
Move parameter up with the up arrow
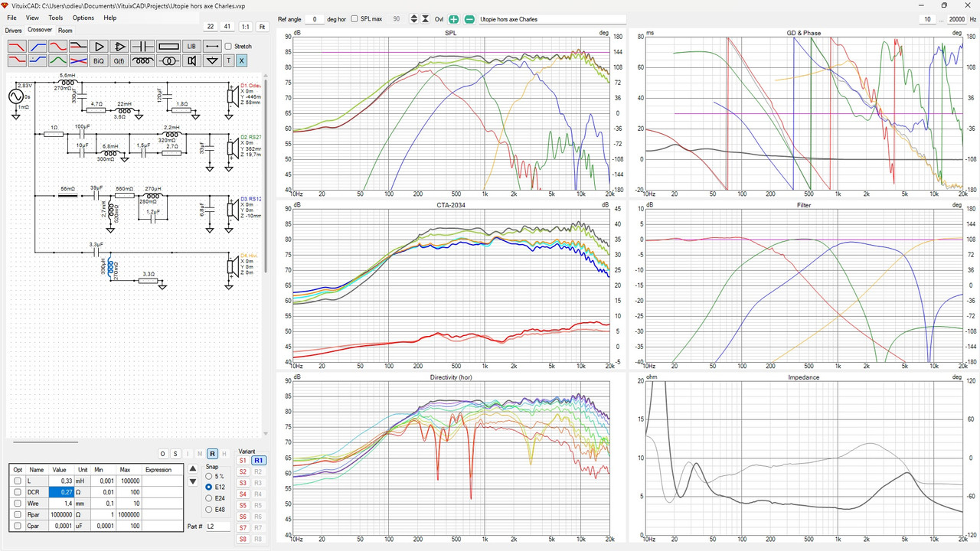pos(193,468)
